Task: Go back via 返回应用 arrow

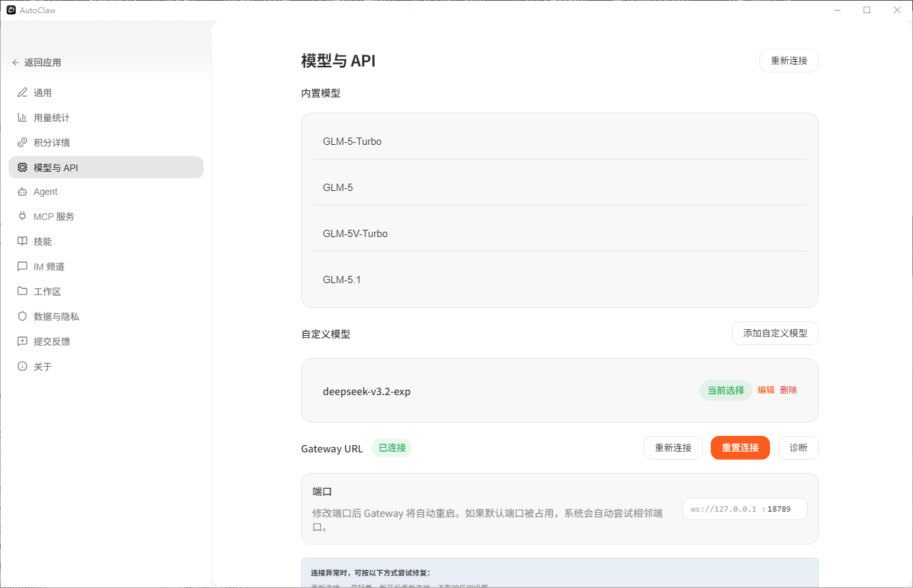Action: tap(16, 63)
